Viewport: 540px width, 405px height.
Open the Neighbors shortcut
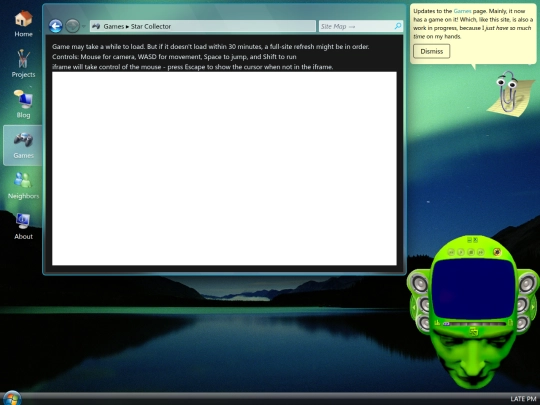coord(23,186)
